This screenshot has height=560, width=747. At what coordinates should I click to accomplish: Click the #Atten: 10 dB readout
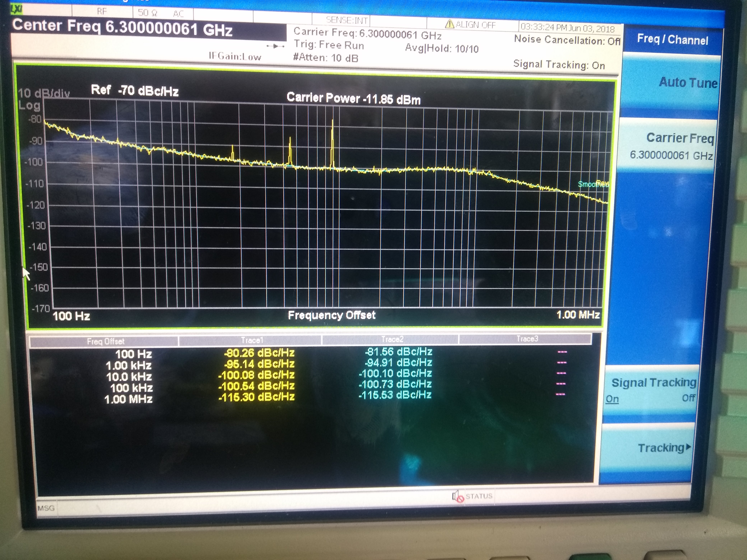tap(326, 57)
